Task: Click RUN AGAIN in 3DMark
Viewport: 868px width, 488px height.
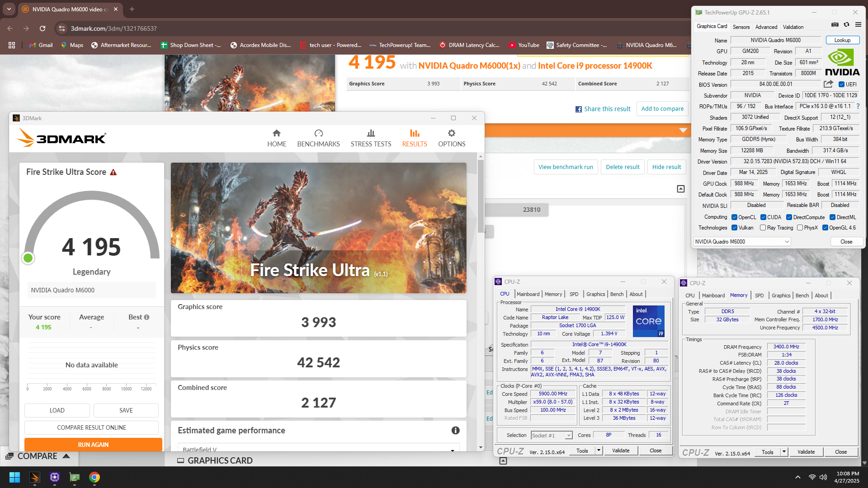Action: [x=93, y=445]
